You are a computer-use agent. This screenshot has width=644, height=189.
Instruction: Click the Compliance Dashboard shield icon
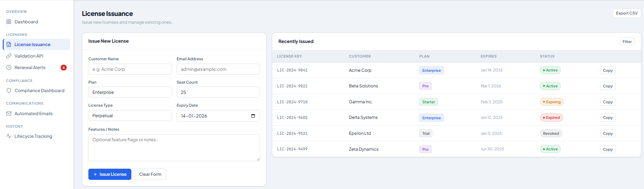pos(9,90)
